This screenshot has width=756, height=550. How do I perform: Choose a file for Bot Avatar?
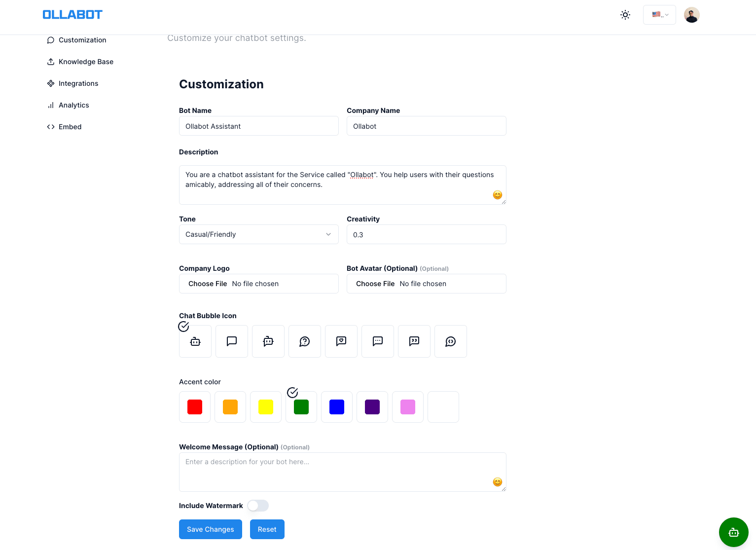tap(427, 284)
